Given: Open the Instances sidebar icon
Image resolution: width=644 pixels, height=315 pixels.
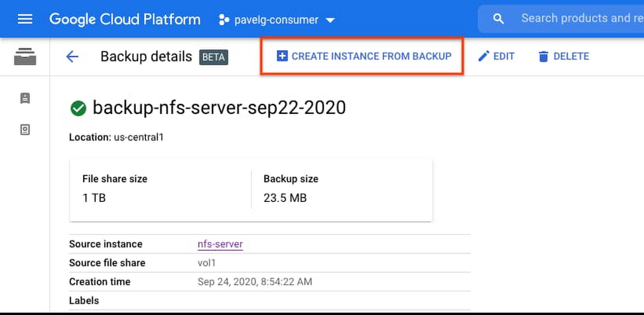Looking at the screenshot, I should 25,98.
